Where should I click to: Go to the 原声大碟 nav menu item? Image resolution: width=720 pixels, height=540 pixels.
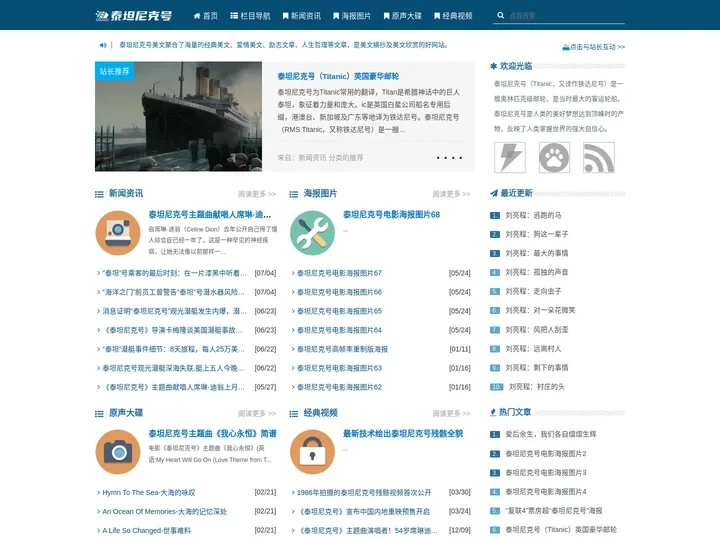[402, 16]
